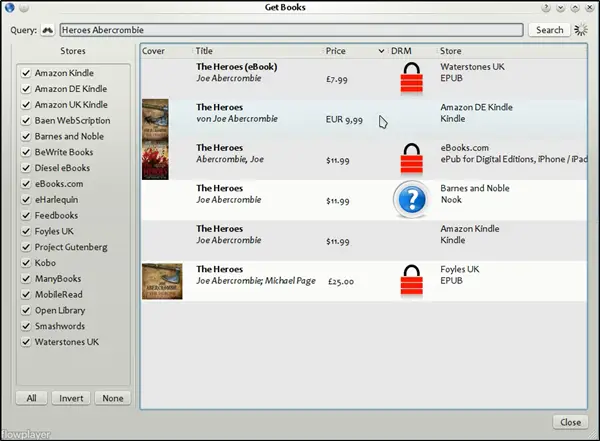Click the blue question mark DRM icon
600x441 pixels.
[411, 199]
